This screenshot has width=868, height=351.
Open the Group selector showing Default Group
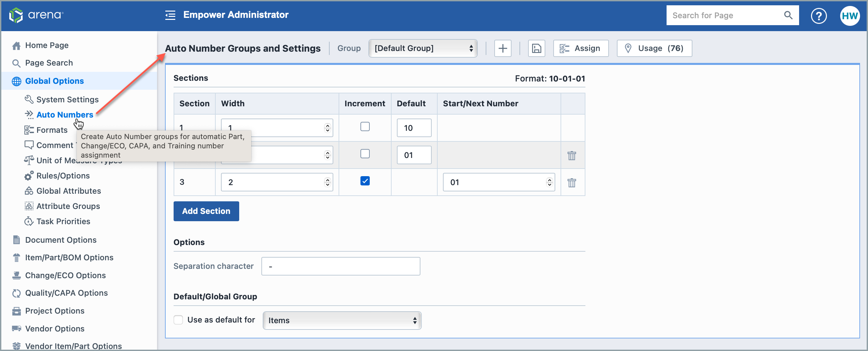pos(422,48)
